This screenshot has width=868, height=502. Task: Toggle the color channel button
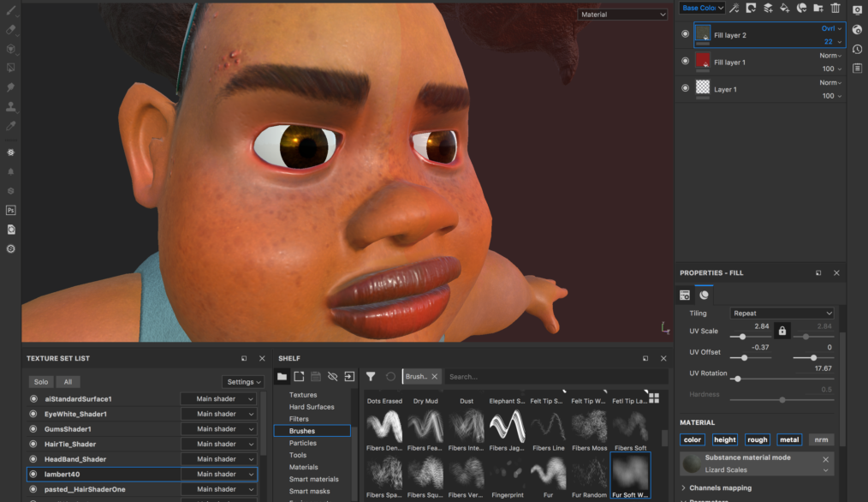click(x=693, y=440)
